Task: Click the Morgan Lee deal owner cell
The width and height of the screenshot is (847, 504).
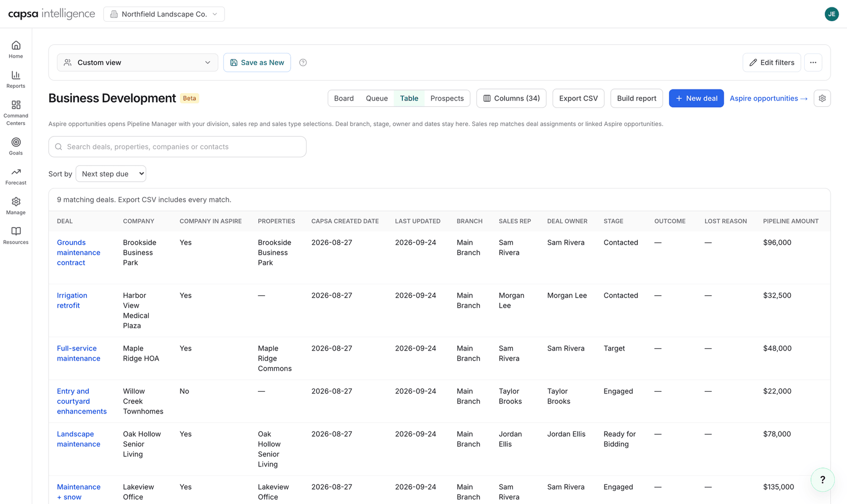Action: [x=567, y=295]
